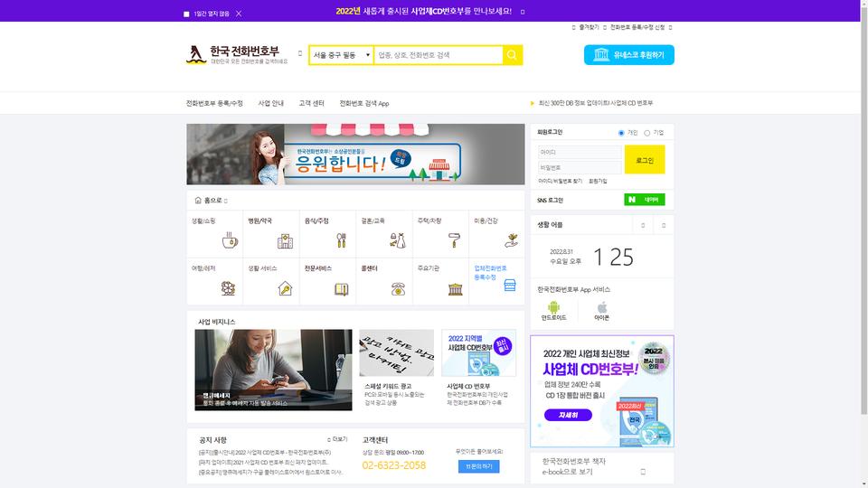Open the 음식/주점 spoon and fork icon

pyautogui.click(x=342, y=240)
